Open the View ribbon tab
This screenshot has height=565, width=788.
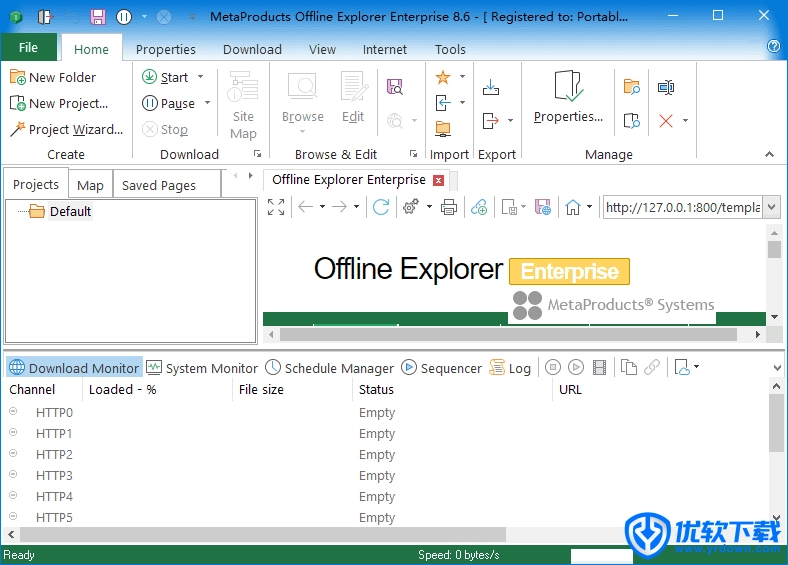tap(322, 49)
